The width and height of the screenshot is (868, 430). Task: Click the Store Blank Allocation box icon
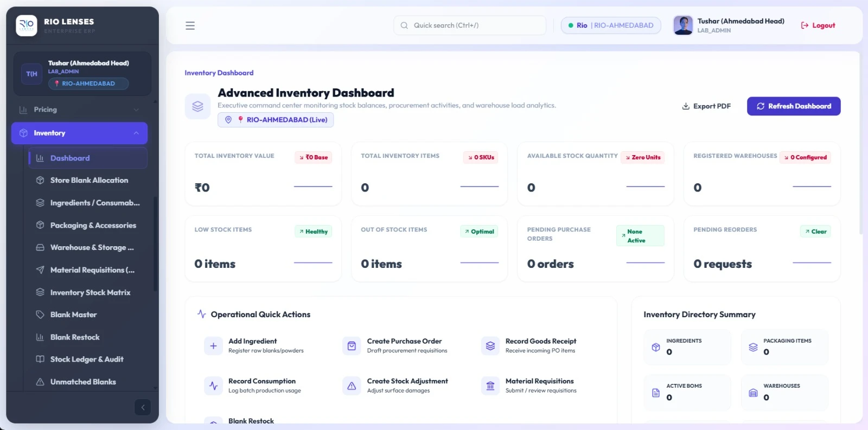pos(40,180)
